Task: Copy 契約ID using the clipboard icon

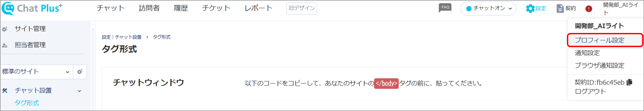Action: click(629, 82)
